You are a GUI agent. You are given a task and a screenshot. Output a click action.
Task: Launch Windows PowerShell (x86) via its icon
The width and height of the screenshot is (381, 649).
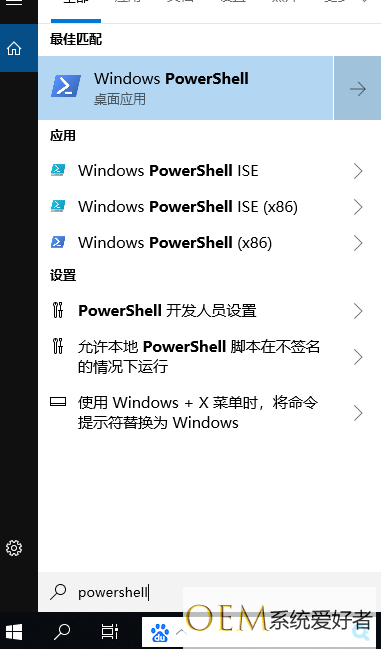[x=58, y=242]
